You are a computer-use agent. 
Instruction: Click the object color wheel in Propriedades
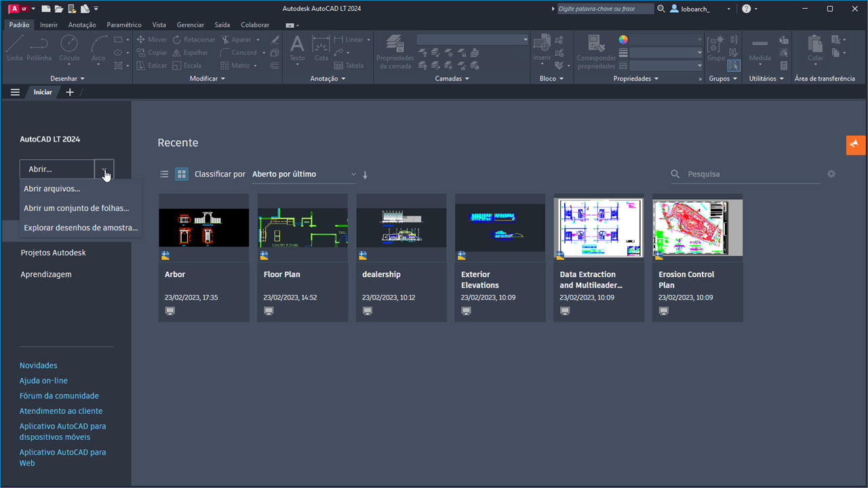(623, 40)
